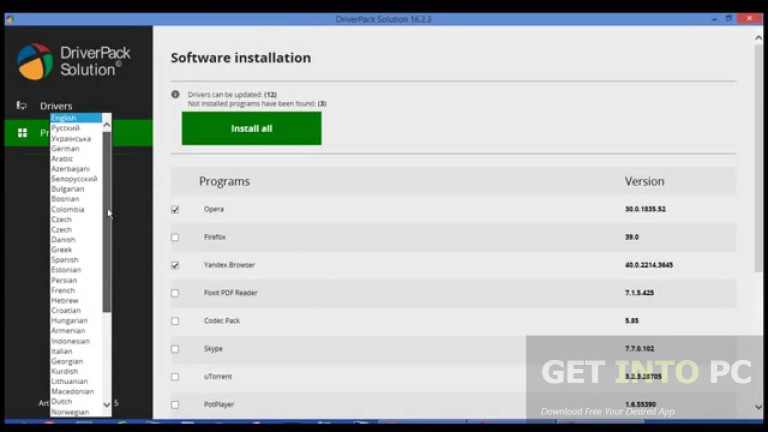768x432 pixels.
Task: Select Armenian in language list
Action: (x=68, y=331)
